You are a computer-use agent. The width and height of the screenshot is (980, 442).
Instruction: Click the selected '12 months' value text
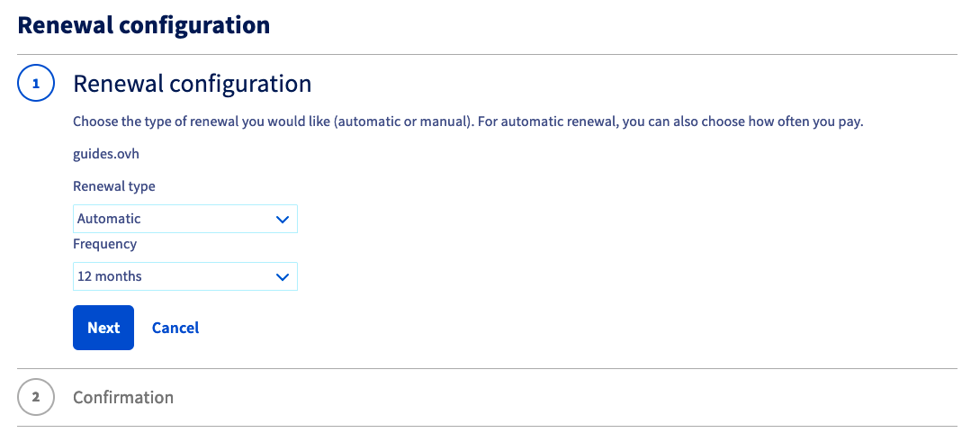(x=110, y=276)
